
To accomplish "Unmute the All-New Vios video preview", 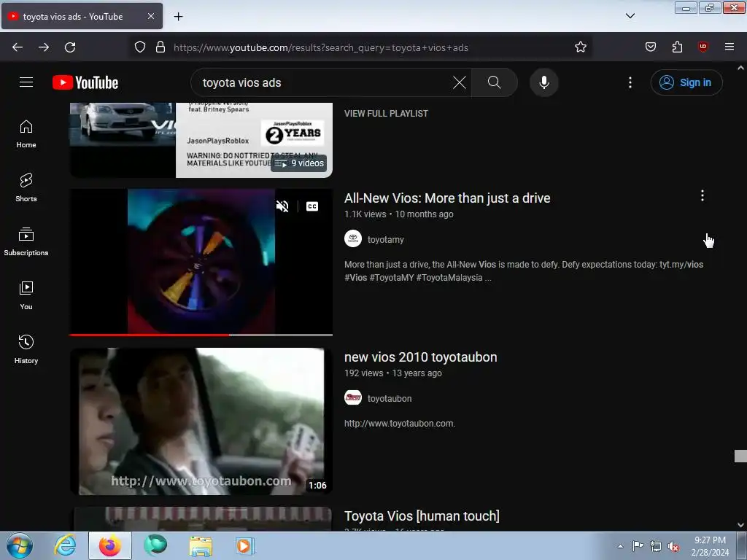I will click(x=282, y=206).
